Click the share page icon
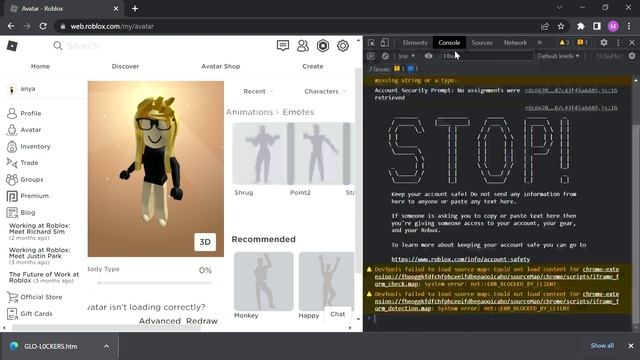 544,26
